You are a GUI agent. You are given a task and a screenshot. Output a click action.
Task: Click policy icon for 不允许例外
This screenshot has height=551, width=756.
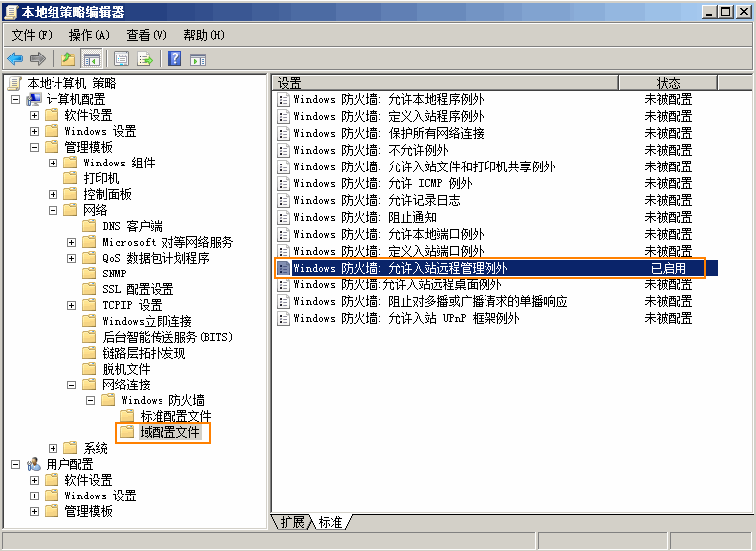pyautogui.click(x=284, y=150)
